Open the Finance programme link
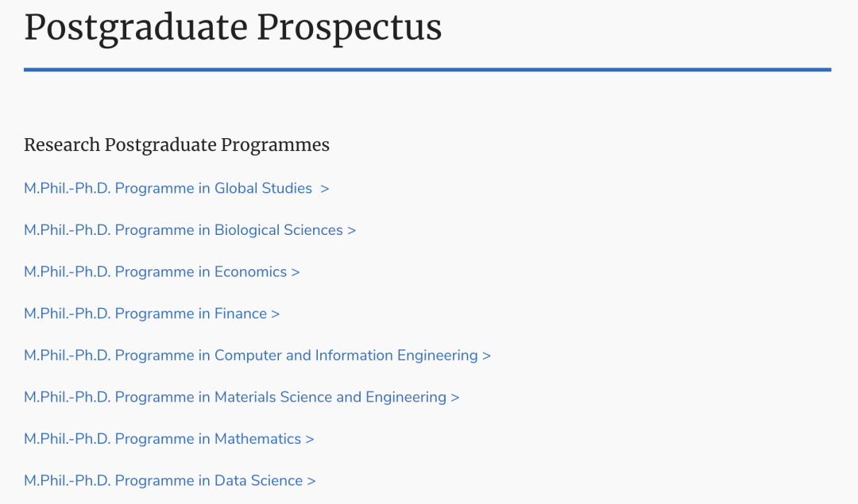This screenshot has height=504, width=858. tap(152, 314)
